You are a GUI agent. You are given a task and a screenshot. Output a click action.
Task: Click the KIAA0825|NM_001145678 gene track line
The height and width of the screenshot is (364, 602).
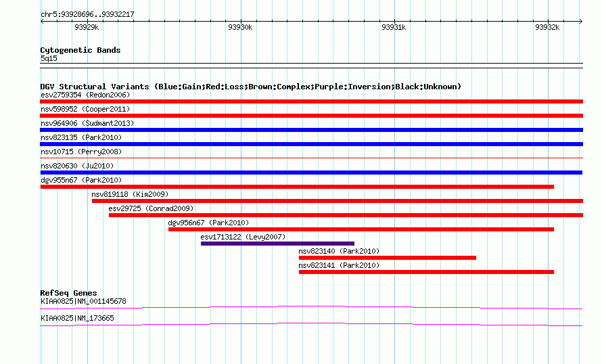coord(311,307)
